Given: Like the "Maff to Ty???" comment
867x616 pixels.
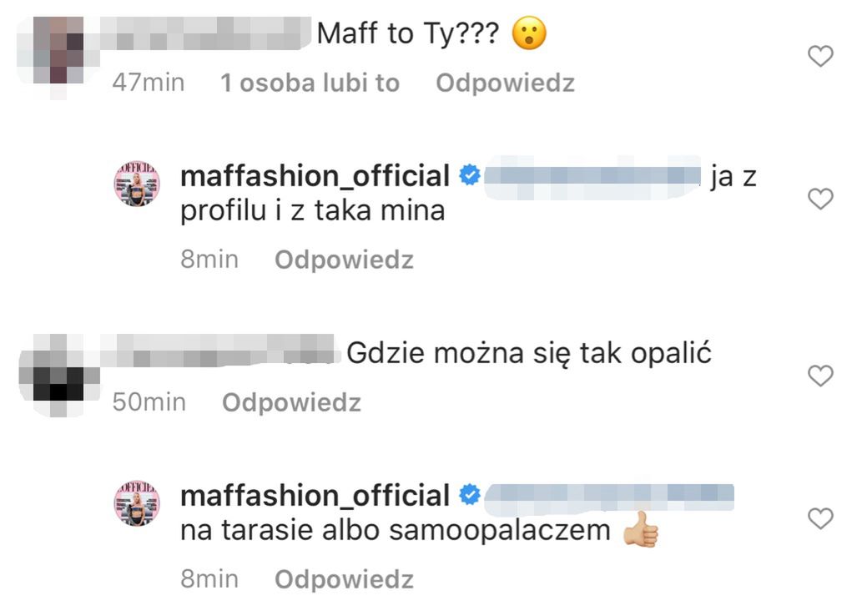Looking at the screenshot, I should 821,57.
